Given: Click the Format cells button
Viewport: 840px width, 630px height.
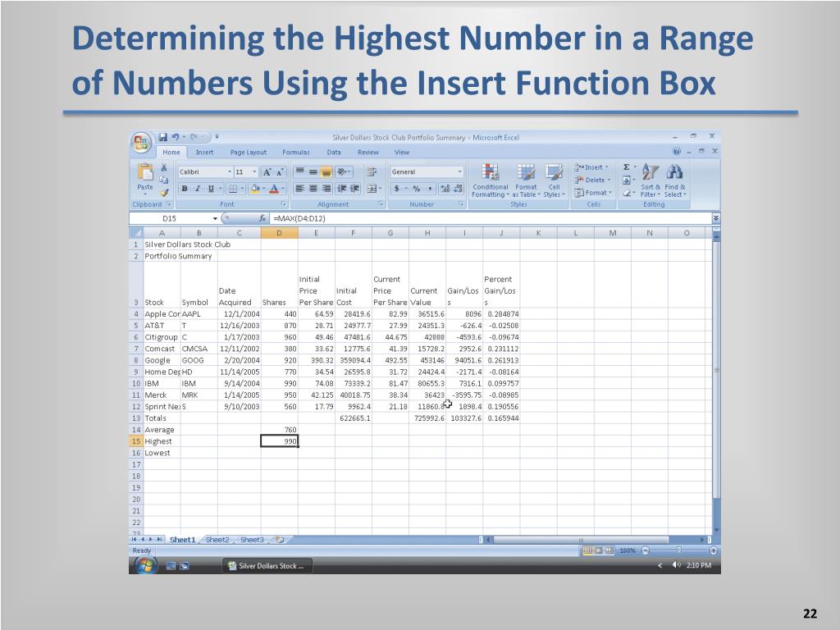Looking at the screenshot, I should coord(592,193).
